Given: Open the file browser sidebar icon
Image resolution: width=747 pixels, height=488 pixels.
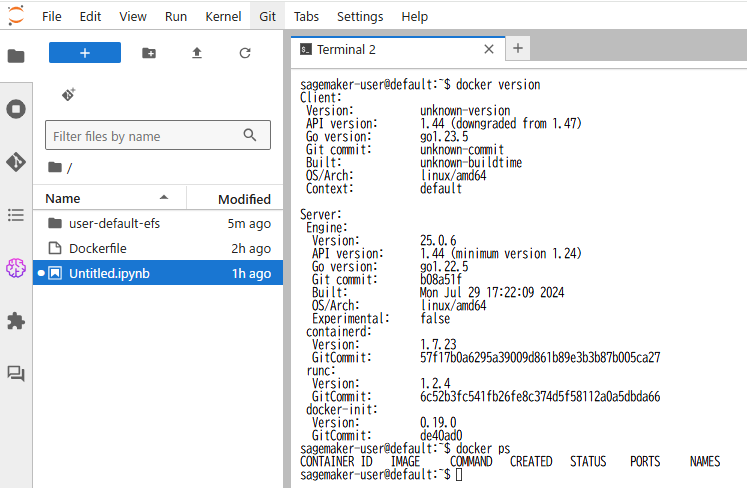Looking at the screenshot, I should click(16, 56).
